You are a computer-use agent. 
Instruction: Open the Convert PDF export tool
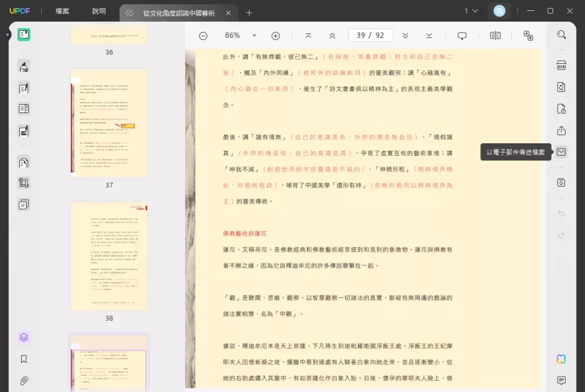click(562, 87)
